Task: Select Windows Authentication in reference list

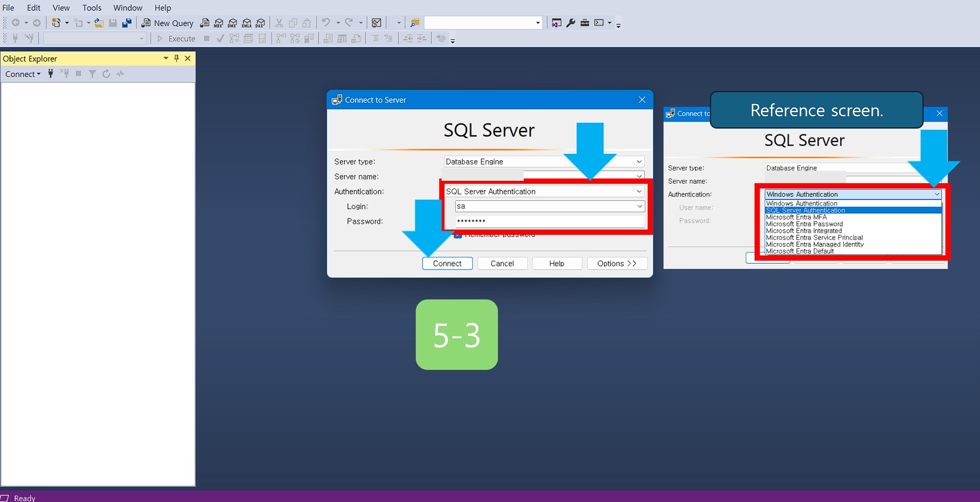Action: tap(853, 203)
